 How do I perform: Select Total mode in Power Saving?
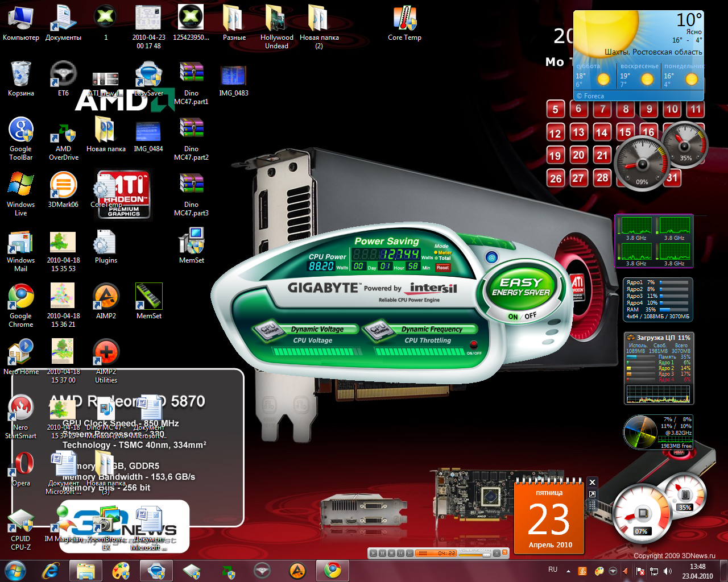coord(442,258)
